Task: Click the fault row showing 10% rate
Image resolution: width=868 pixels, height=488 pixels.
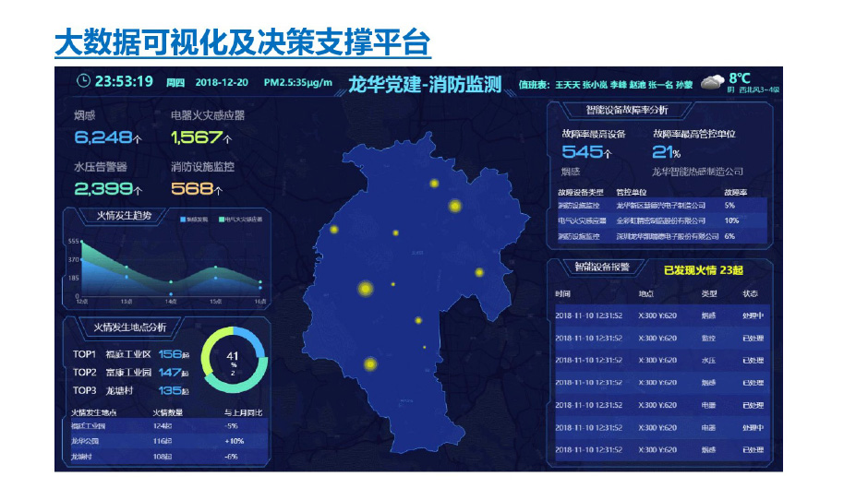Action: point(661,220)
